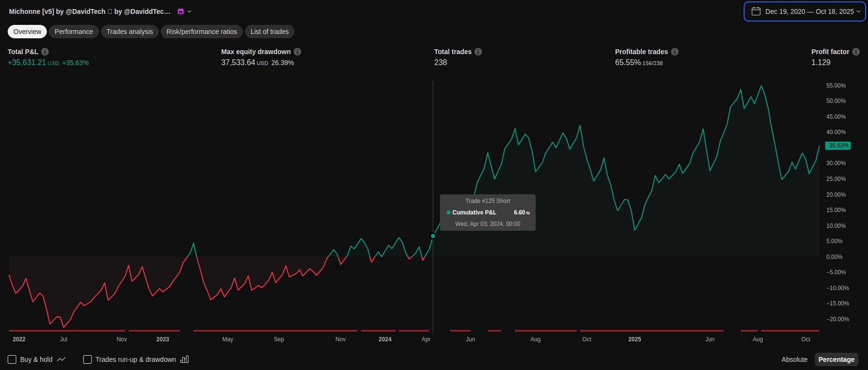Click the calendar icon in date range box
Screen dimensions: 868x370
point(756,11)
